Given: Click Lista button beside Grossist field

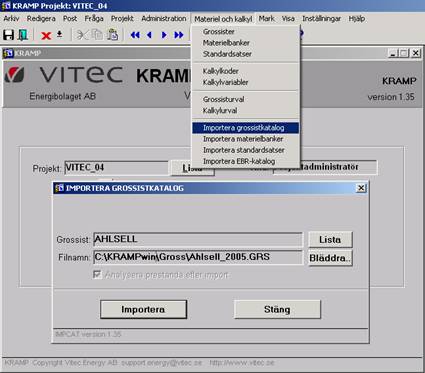Looking at the screenshot, I should click(330, 240).
